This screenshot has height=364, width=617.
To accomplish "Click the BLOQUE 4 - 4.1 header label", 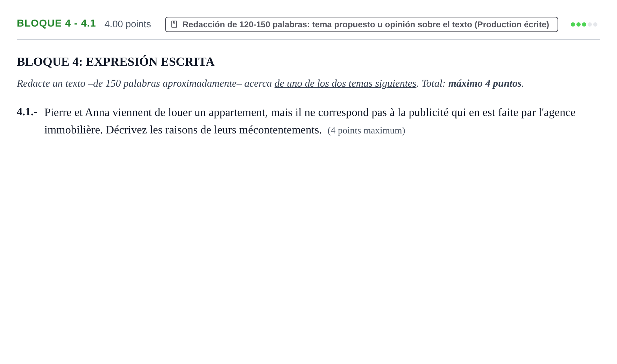I will coord(56,23).
